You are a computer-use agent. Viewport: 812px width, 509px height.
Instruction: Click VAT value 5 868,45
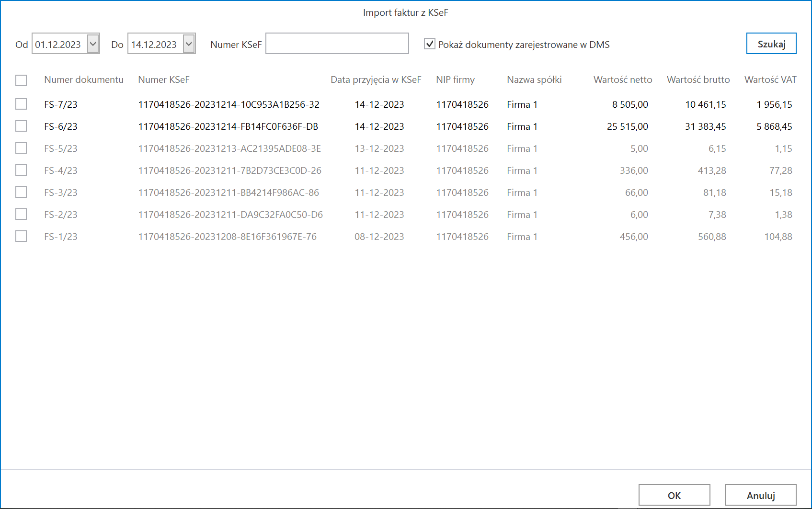pos(775,126)
